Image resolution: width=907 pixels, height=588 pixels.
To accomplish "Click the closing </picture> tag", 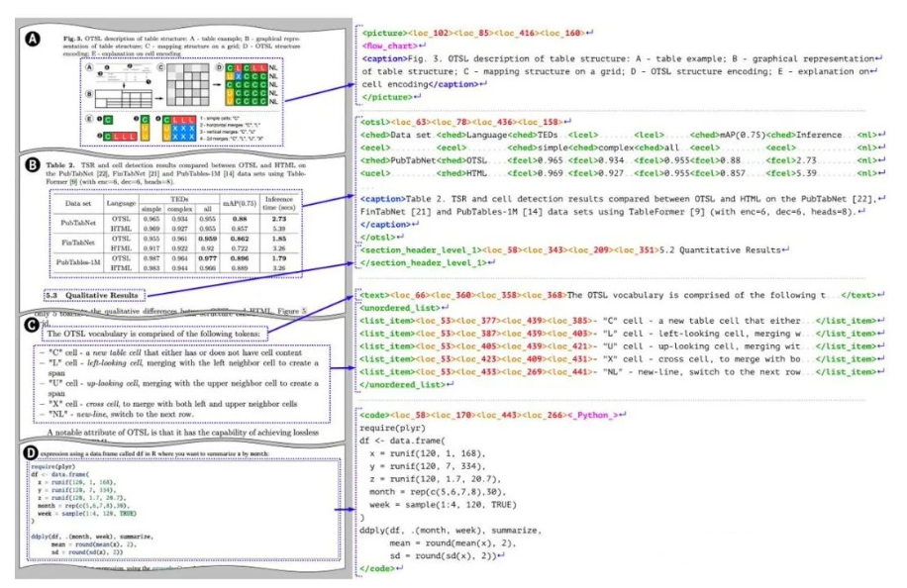I will click(387, 97).
